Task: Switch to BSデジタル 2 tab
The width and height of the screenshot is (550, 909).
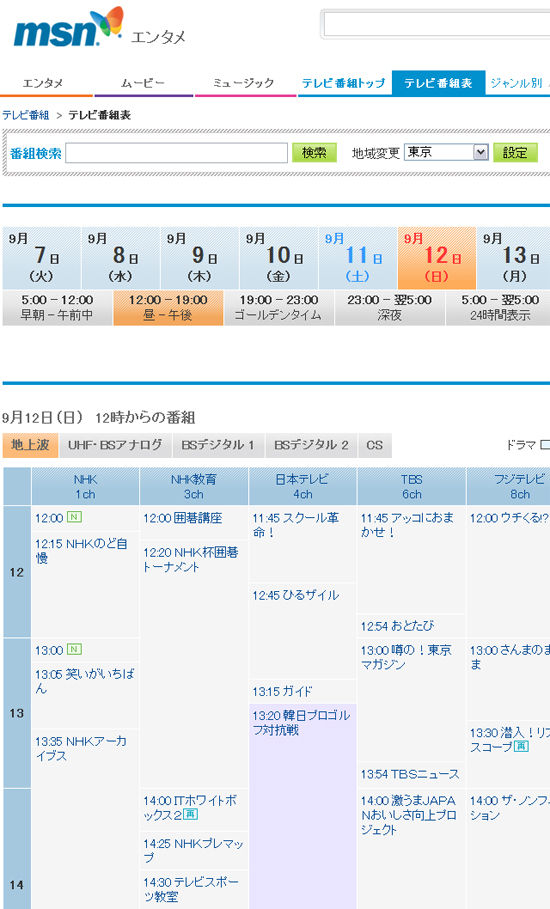Action: (311, 445)
